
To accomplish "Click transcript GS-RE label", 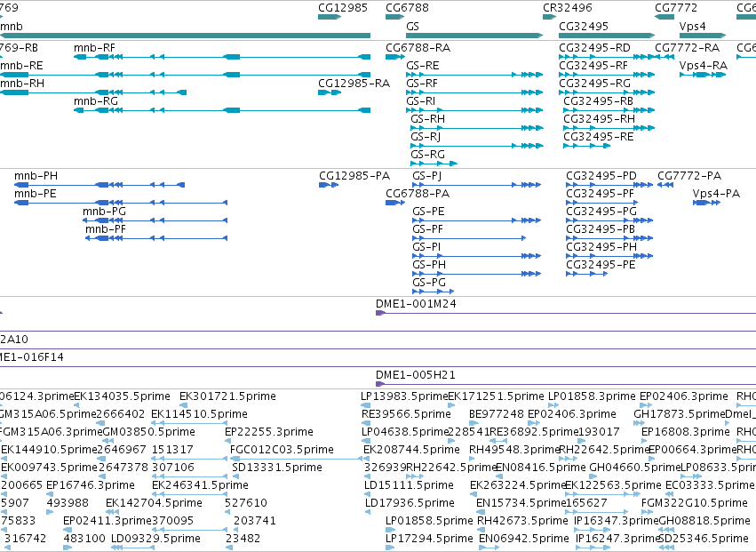I will click(x=423, y=66).
